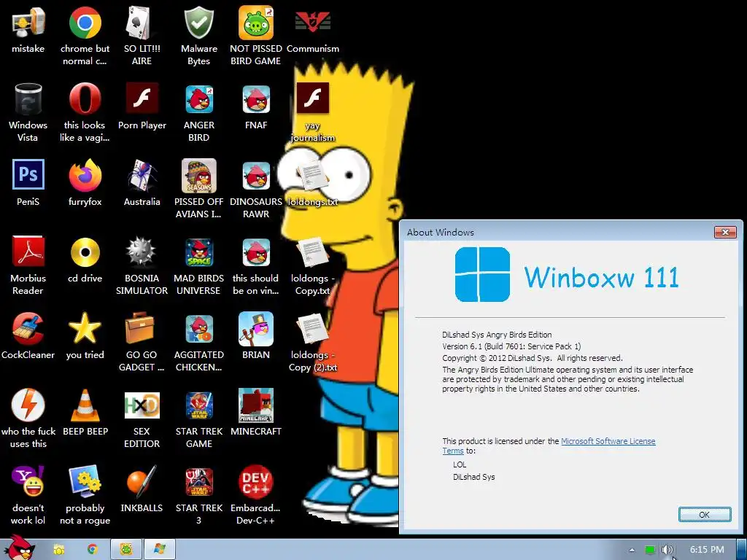Click the green tray status icon
This screenshot has height=560, width=747.
click(650, 550)
